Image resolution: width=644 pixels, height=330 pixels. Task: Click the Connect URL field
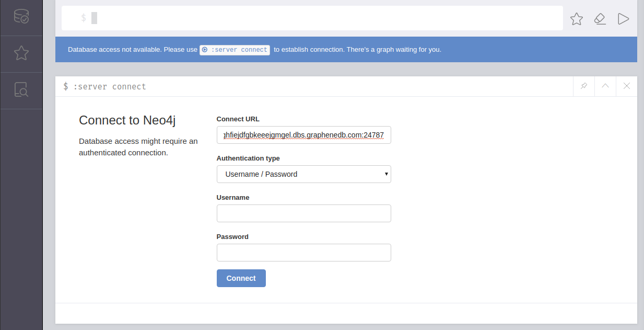(x=304, y=135)
